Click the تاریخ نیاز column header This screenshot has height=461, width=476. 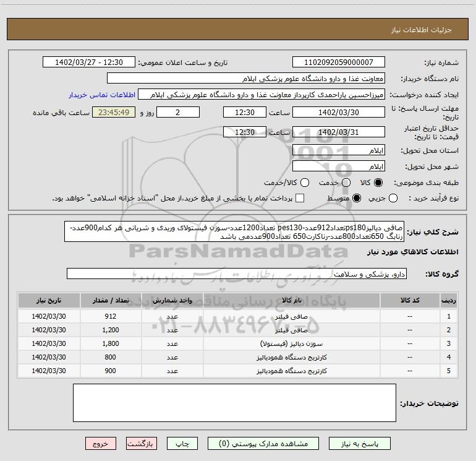coord(49,300)
